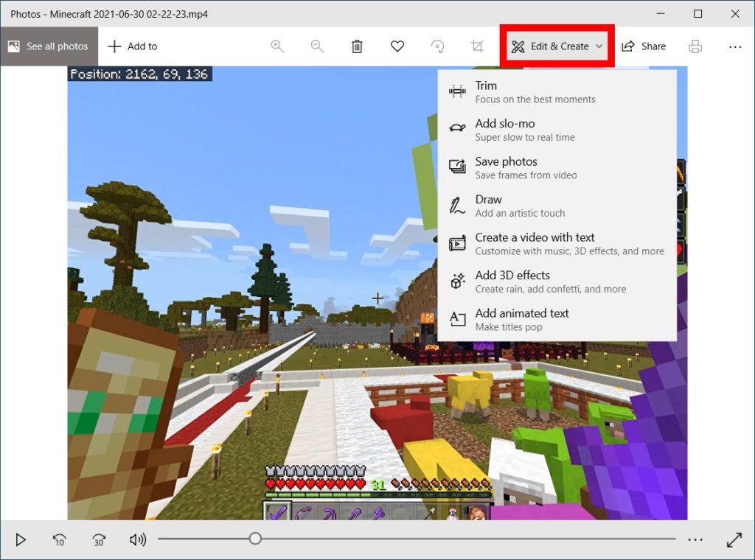The width and height of the screenshot is (755, 560).
Task: Click the video frame at the crosshair
Action: (x=377, y=298)
